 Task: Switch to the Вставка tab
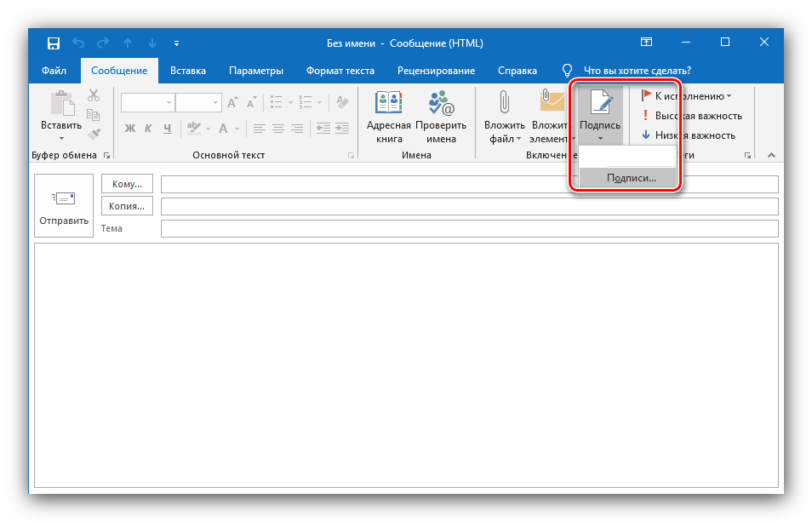pos(187,71)
